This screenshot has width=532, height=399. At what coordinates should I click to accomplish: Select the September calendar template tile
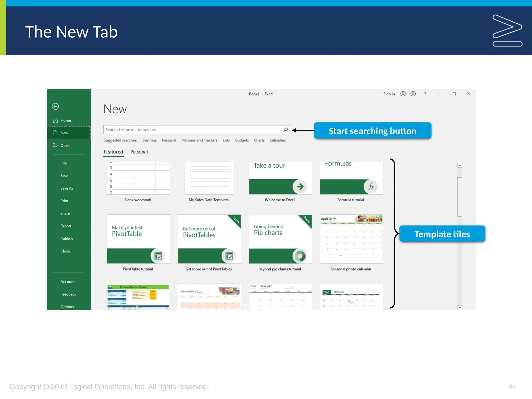pyautogui.click(x=209, y=297)
